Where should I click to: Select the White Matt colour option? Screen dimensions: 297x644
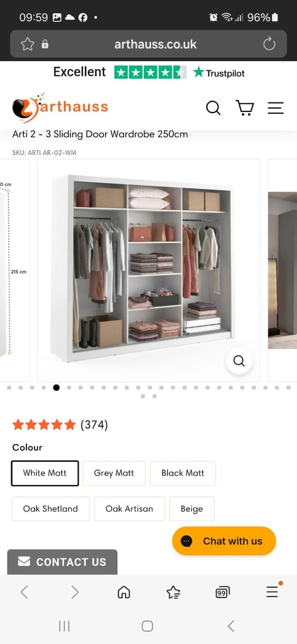click(45, 473)
